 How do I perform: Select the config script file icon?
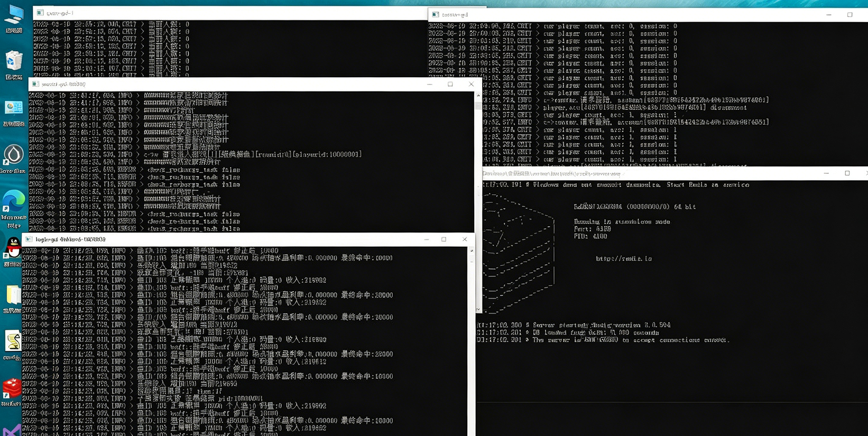(x=13, y=341)
